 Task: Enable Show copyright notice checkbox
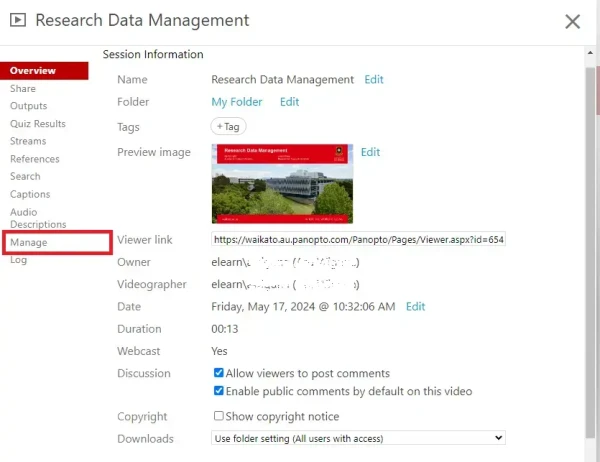coord(218,416)
